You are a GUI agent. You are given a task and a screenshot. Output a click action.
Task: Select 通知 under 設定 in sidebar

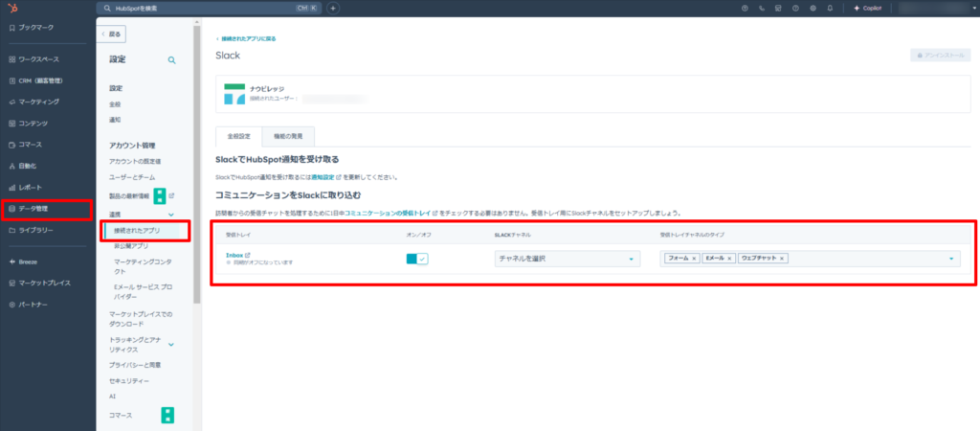click(x=115, y=120)
